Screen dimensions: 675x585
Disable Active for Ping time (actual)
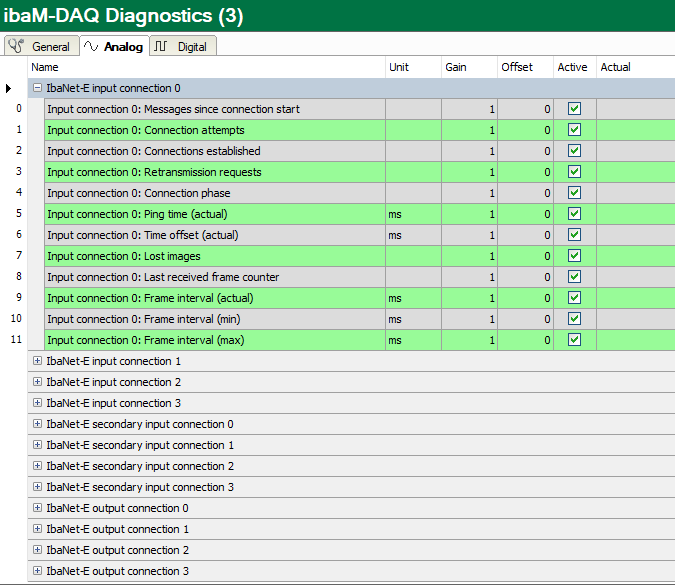(x=574, y=214)
